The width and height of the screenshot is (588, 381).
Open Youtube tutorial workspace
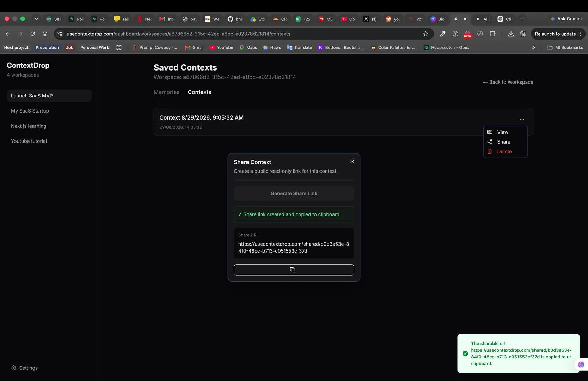49,141
